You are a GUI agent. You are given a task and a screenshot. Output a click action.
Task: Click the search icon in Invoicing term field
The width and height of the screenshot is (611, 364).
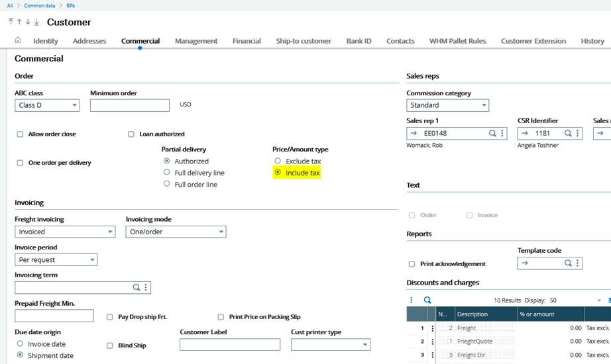(137, 287)
